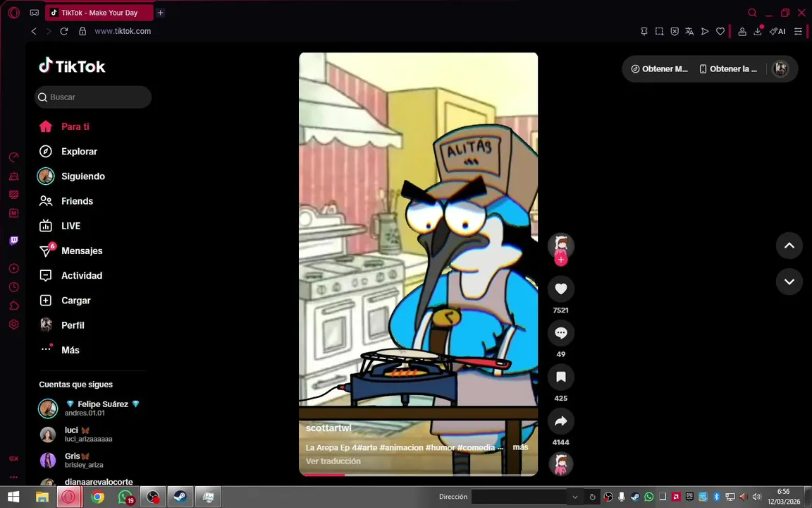This screenshot has width=812, height=508.
Task: Open Twitch in Opera sidebar
Action: click(x=14, y=240)
